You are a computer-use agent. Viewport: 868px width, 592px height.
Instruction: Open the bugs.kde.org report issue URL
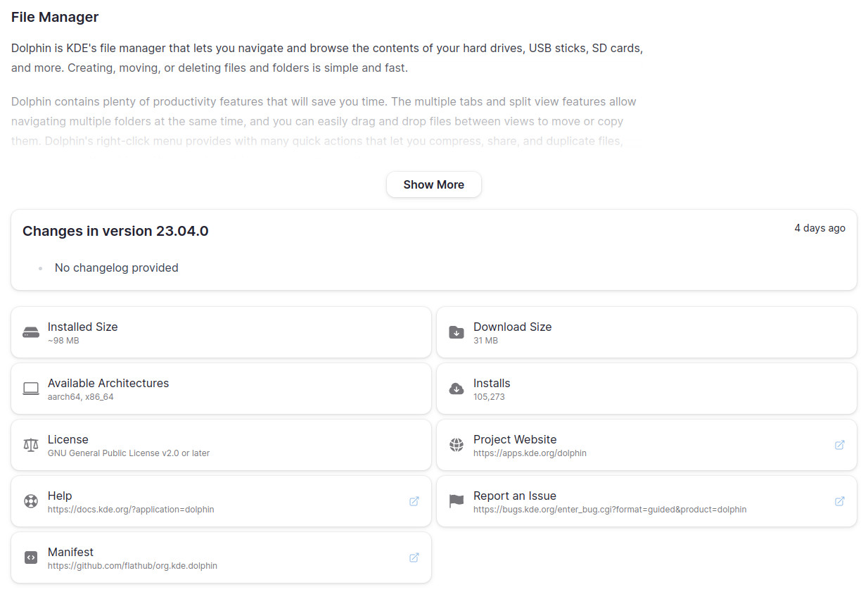tap(610, 509)
